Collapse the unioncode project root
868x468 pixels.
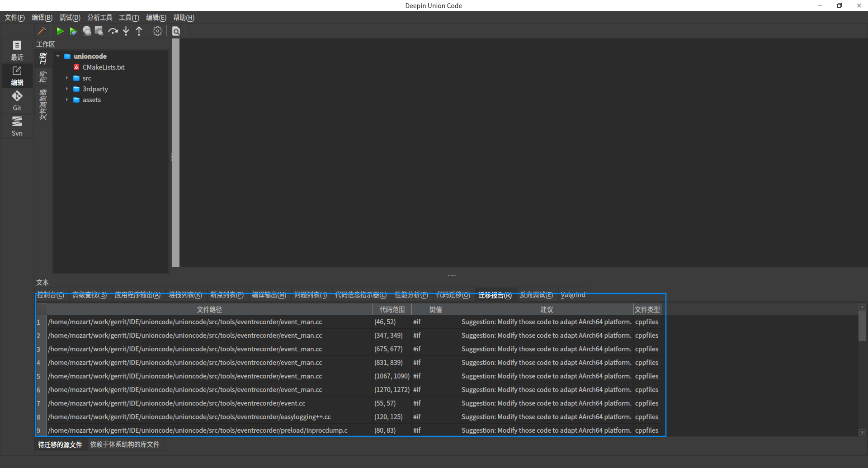point(58,56)
